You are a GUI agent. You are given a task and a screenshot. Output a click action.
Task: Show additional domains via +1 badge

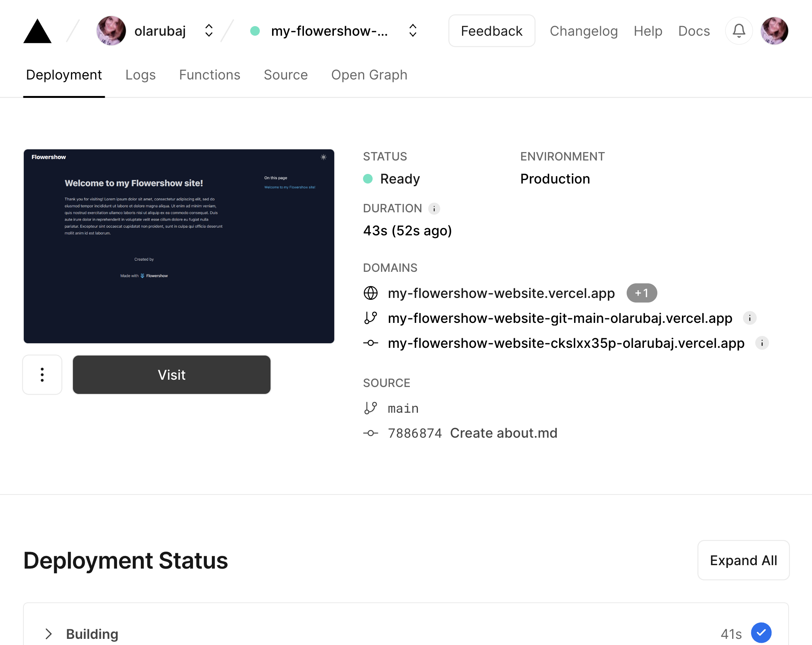tap(642, 293)
